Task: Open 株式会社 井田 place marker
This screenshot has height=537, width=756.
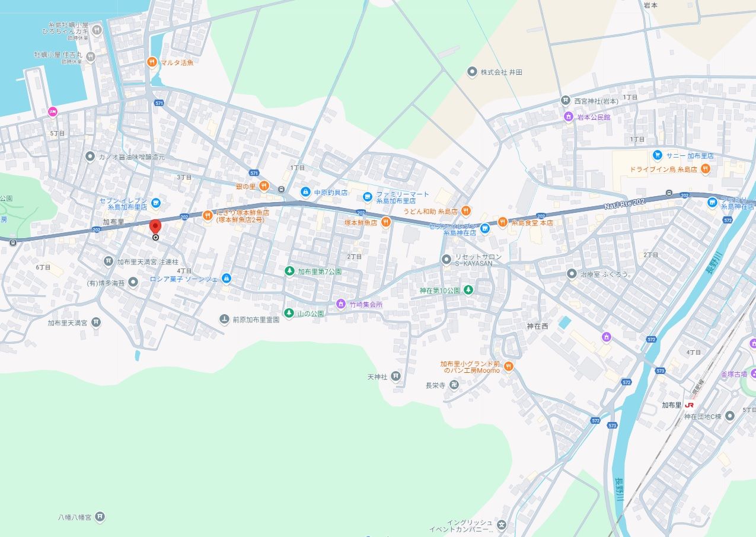Action: click(x=472, y=72)
